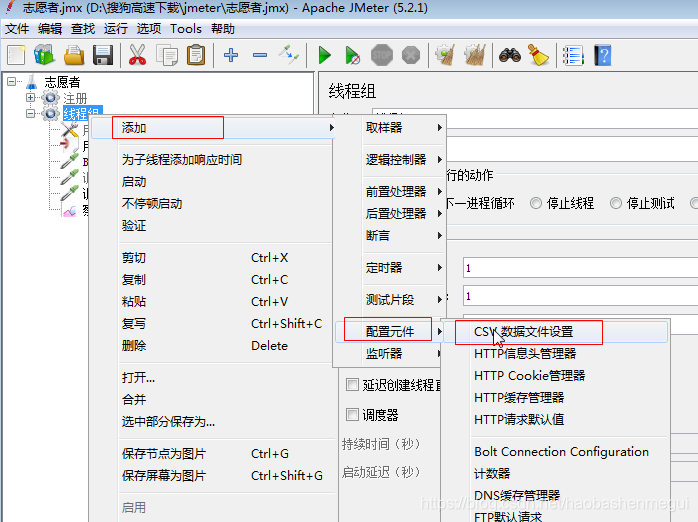
Task: Save the test plan with floppy icon
Action: click(103, 55)
